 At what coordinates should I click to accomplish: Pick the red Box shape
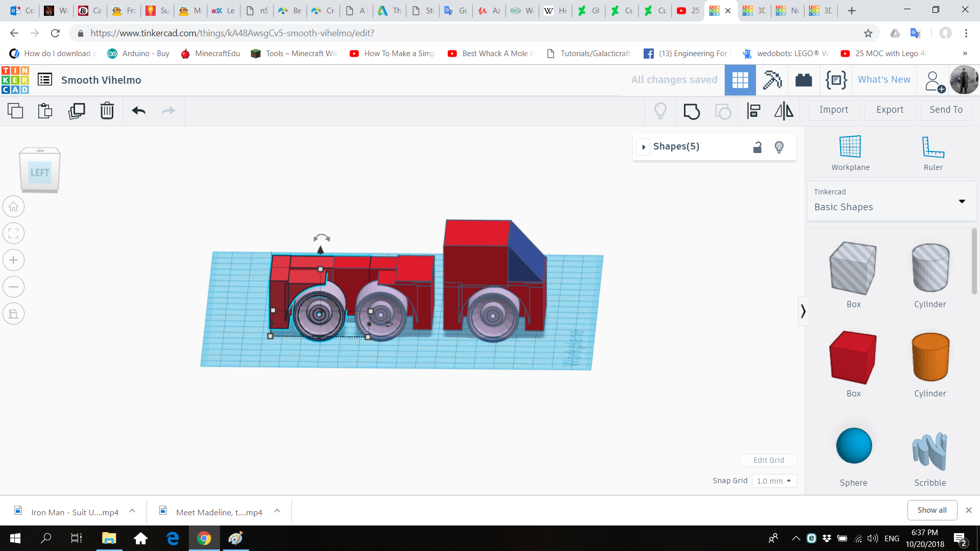click(x=853, y=357)
